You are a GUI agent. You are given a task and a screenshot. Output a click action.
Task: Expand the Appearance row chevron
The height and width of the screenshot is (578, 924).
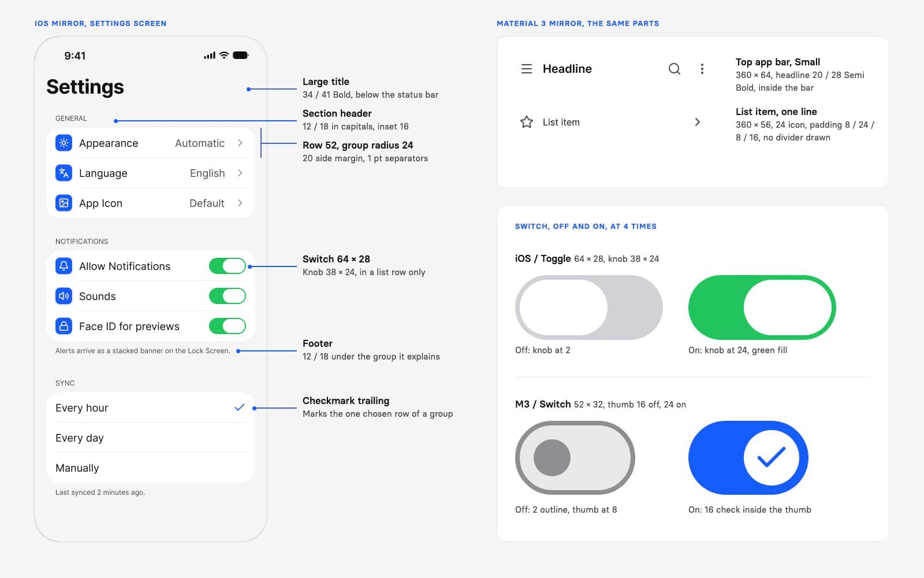[240, 143]
